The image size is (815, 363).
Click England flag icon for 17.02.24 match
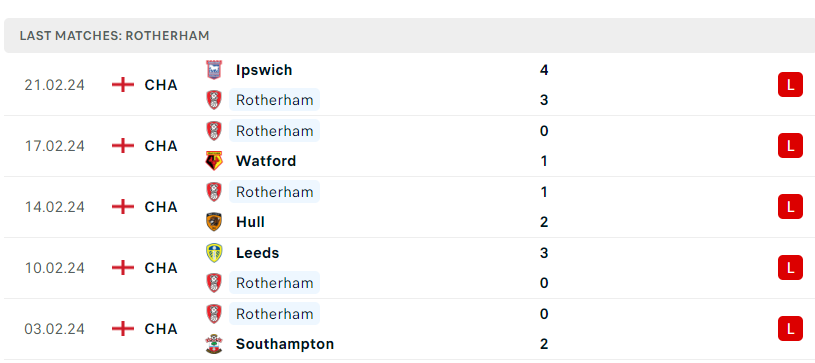(x=123, y=146)
